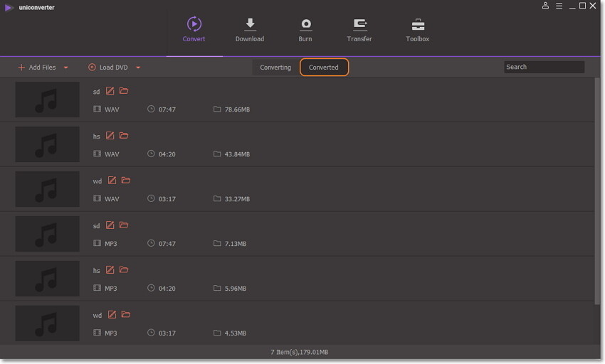The width and height of the screenshot is (605, 364).
Task: Open the user account icon
Action: click(x=546, y=6)
